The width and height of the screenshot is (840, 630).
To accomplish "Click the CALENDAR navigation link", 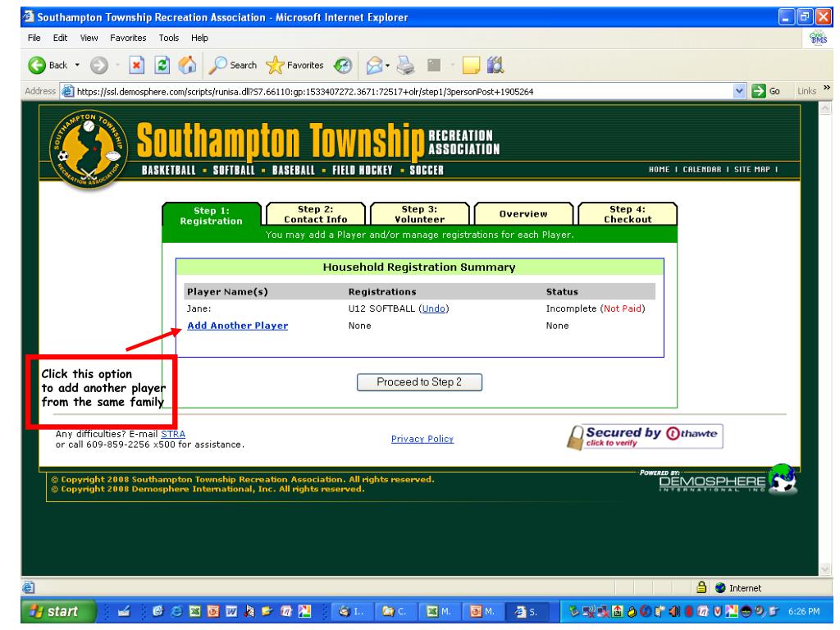I will coord(702,169).
